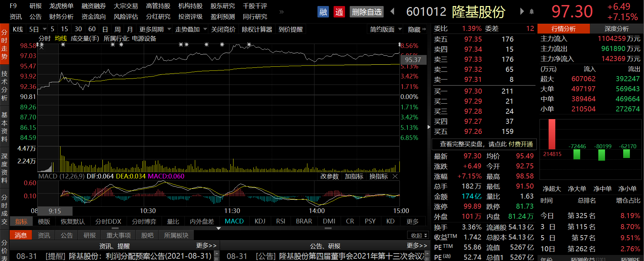Open 更多>> under 公告、研报 header
Screen dimensions: 644x261
click(x=417, y=246)
